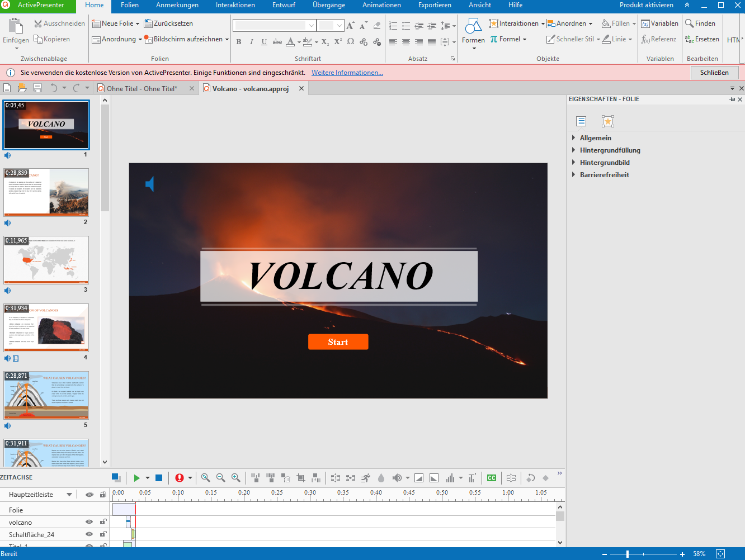Click the Finden search icon
The height and width of the screenshot is (560, 745).
click(x=690, y=23)
